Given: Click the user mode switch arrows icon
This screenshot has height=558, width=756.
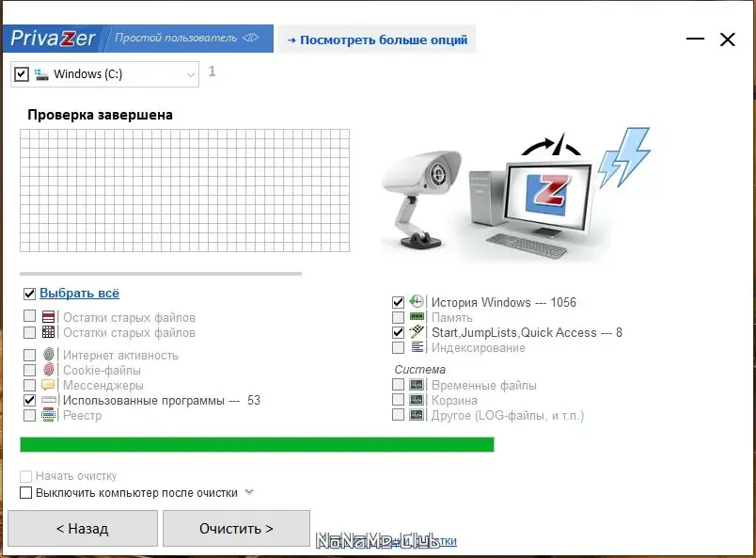Looking at the screenshot, I should pyautogui.click(x=251, y=38).
